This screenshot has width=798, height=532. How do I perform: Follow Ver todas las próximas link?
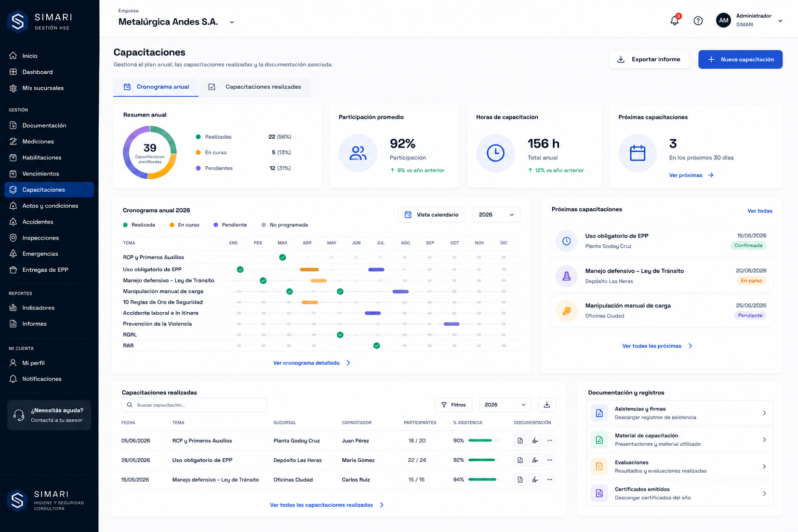[657, 346]
